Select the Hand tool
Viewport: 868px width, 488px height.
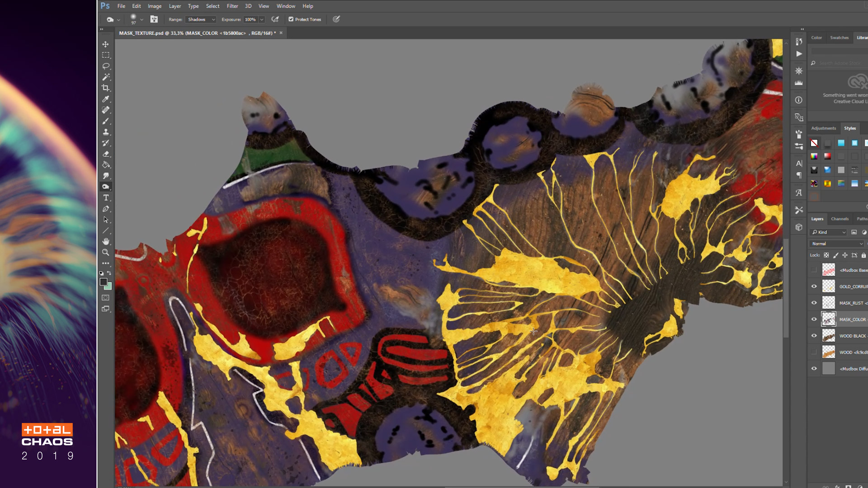click(x=105, y=242)
